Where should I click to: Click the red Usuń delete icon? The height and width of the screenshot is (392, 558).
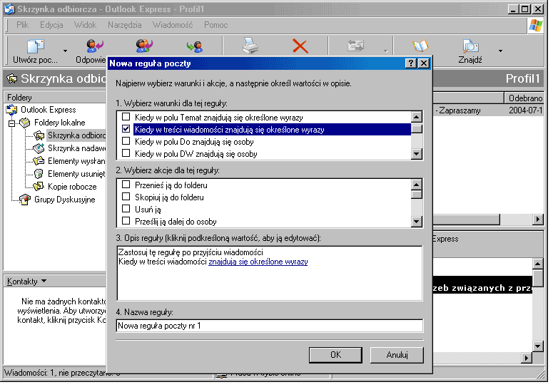pos(300,46)
